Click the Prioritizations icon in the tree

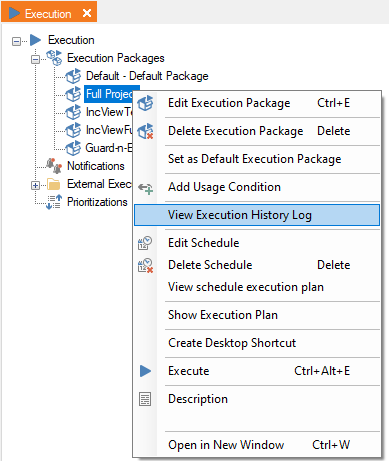click(54, 202)
